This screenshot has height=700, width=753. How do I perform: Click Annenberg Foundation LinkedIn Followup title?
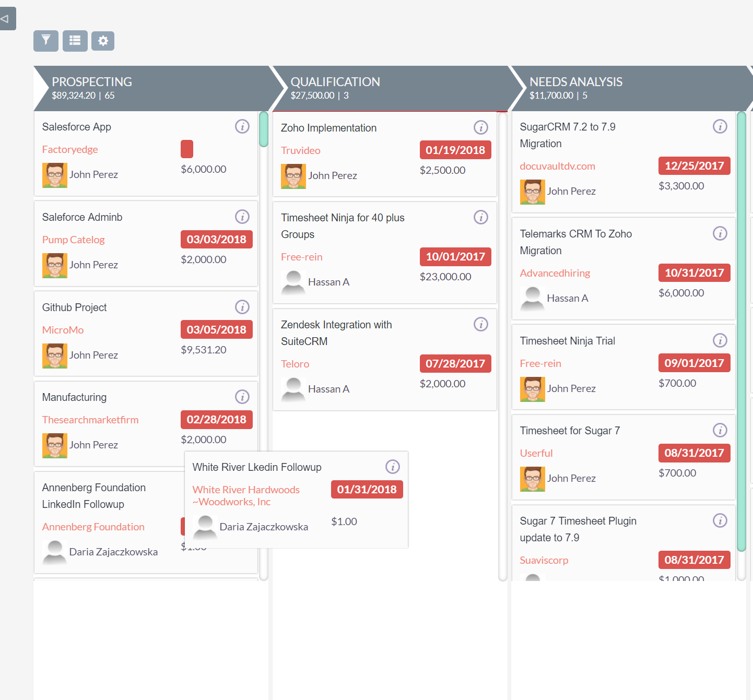pos(94,496)
